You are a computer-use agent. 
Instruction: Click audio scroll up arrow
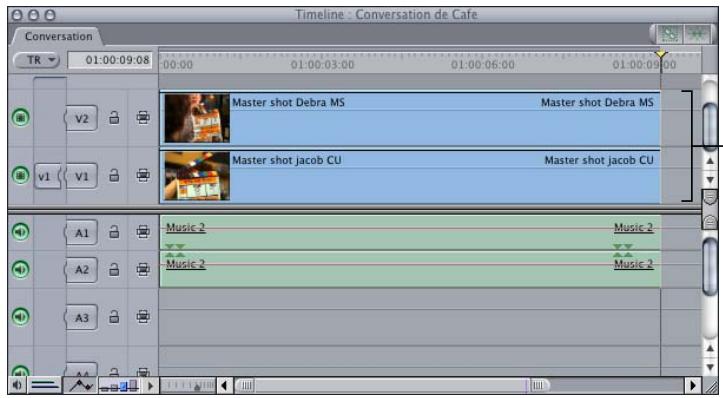click(x=710, y=349)
